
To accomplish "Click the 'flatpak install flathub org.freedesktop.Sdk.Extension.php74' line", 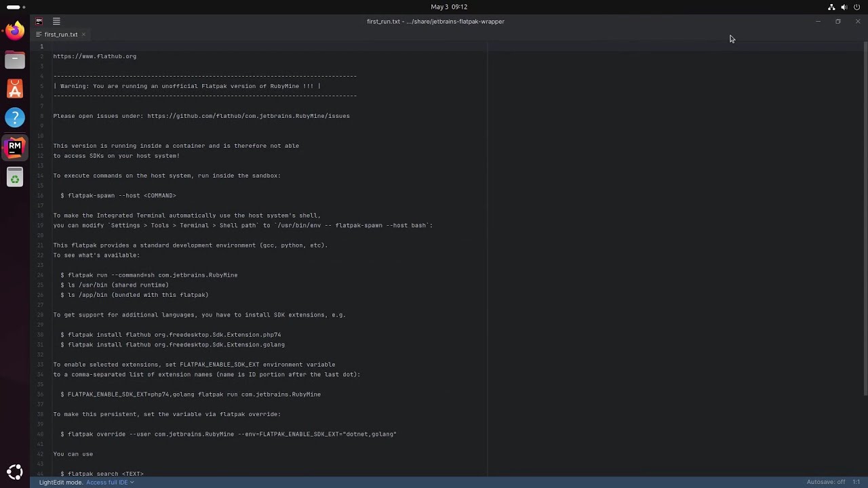I will (171, 335).
